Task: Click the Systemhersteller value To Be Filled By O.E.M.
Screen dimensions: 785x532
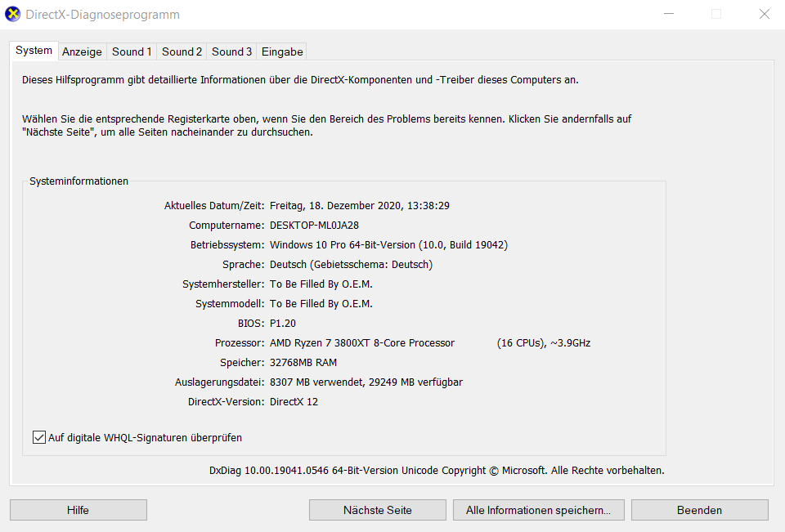Action: 321,284
